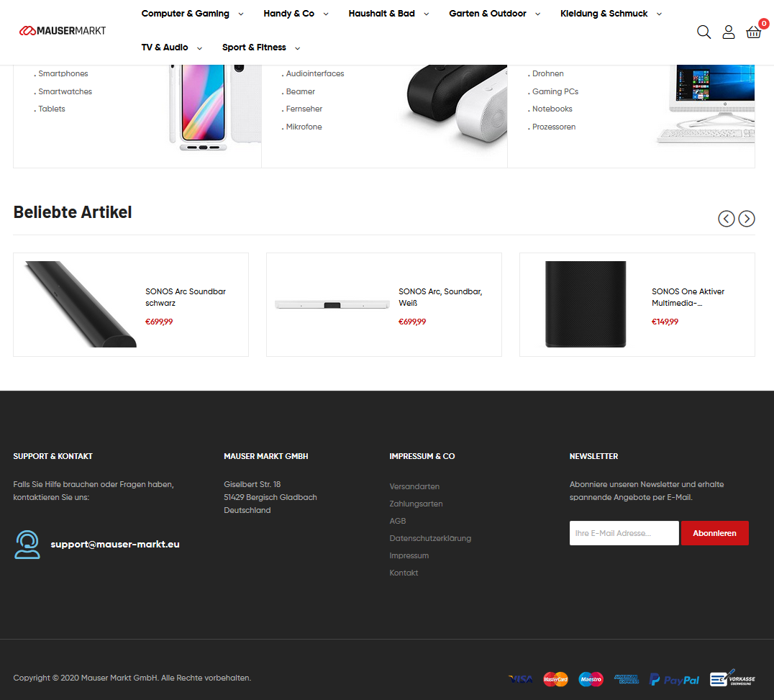The image size is (774, 700).
Task: Open SONOS Arc Soundbar schwarz product
Action: [185, 297]
